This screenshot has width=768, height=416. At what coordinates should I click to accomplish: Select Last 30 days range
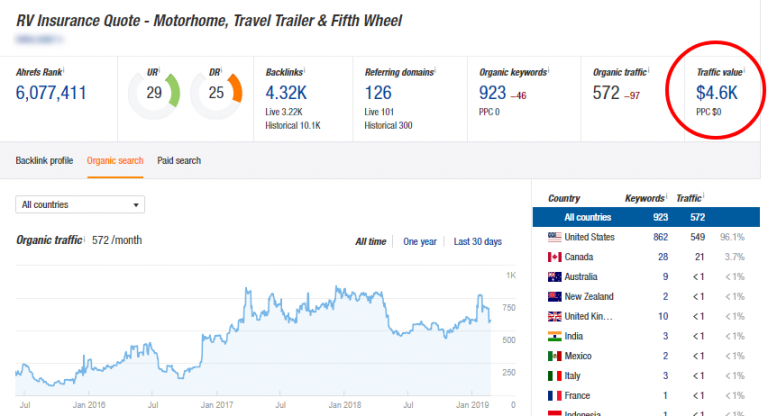[478, 242]
